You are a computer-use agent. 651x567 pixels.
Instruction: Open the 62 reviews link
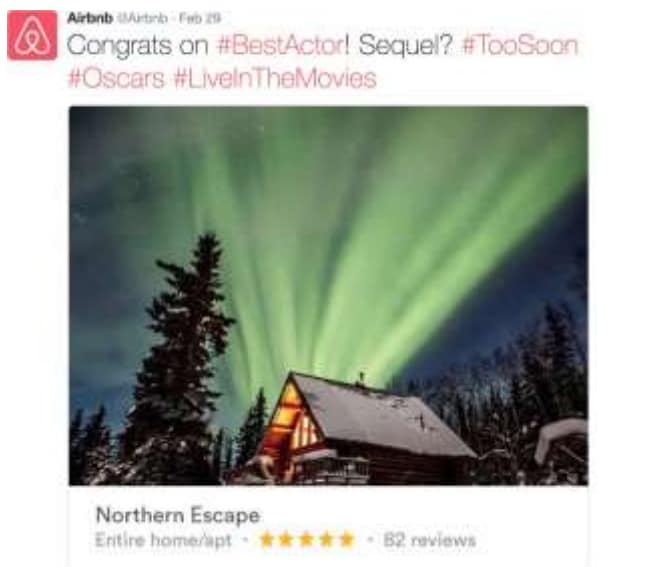(430, 540)
